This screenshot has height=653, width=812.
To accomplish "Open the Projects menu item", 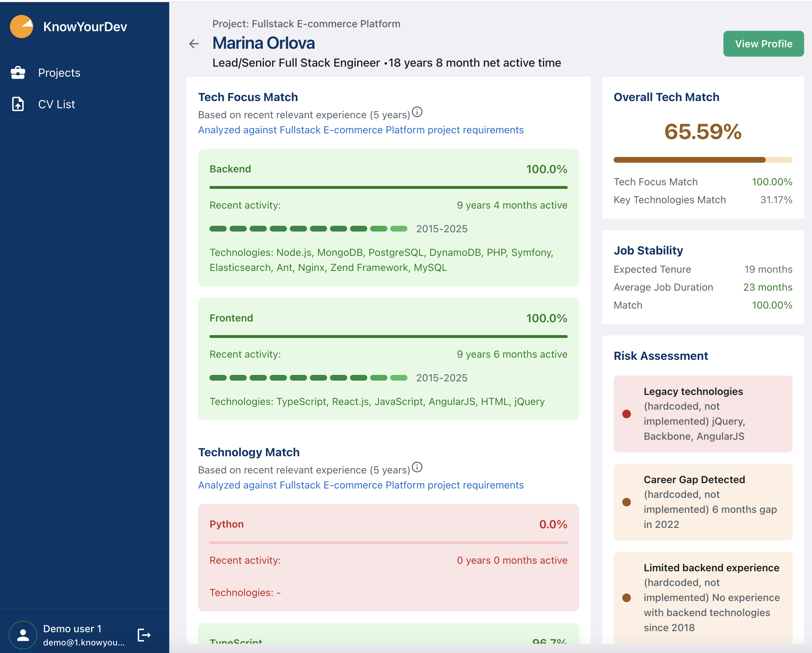I will (59, 73).
